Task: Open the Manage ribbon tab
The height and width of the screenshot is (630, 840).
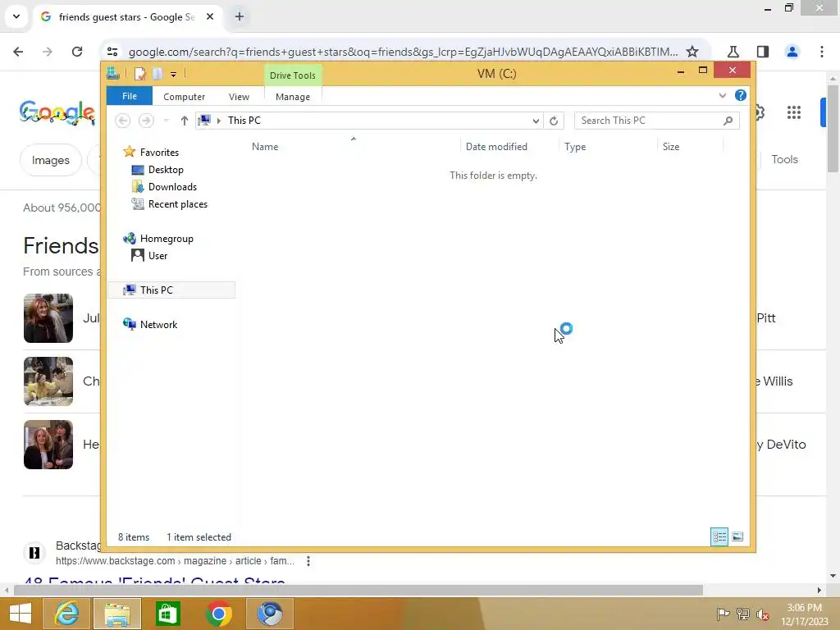Action: [293, 97]
